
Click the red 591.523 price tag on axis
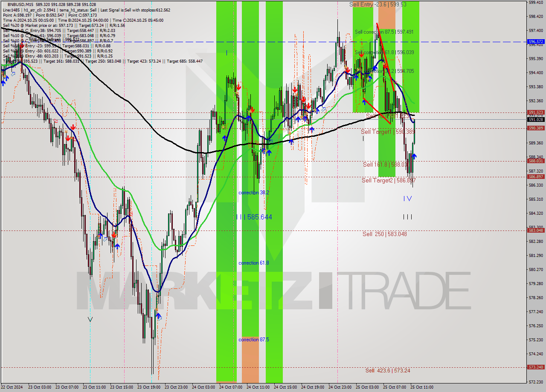tap(536, 112)
